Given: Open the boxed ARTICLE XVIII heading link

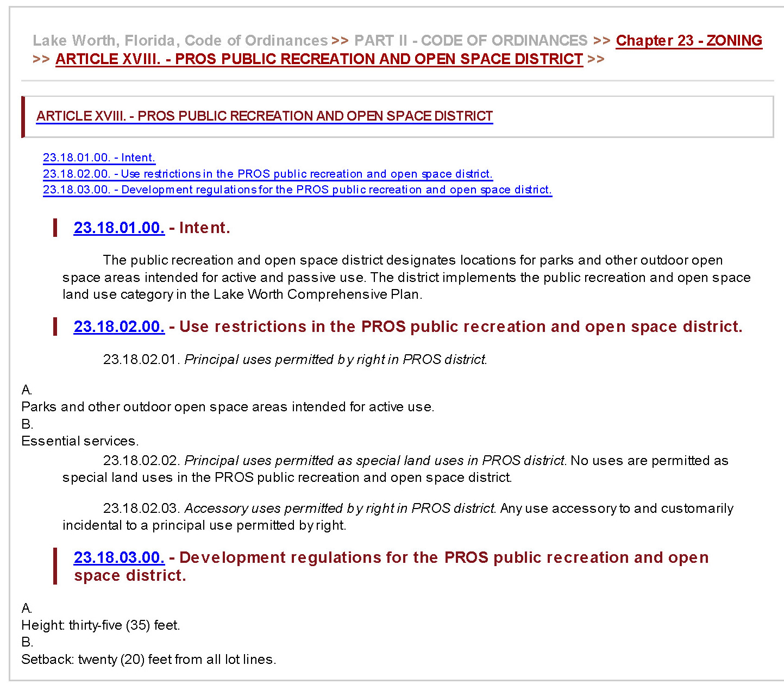Looking at the screenshot, I should [265, 116].
